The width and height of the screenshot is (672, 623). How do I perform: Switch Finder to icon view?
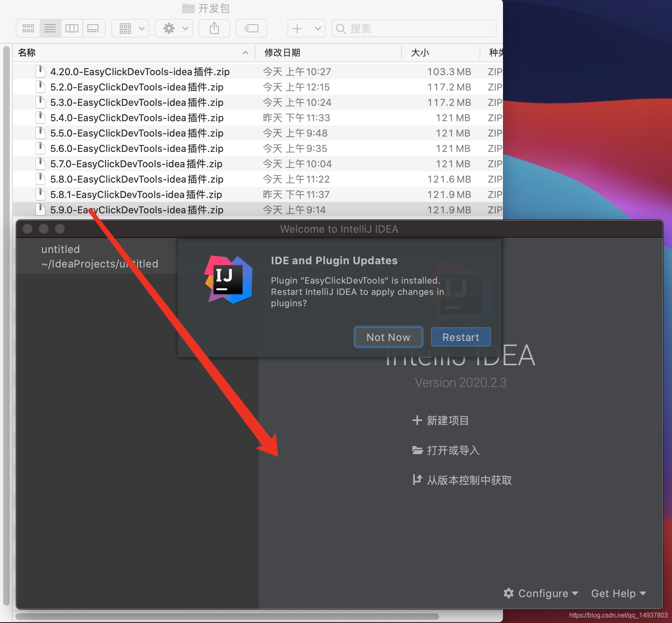[x=28, y=28]
